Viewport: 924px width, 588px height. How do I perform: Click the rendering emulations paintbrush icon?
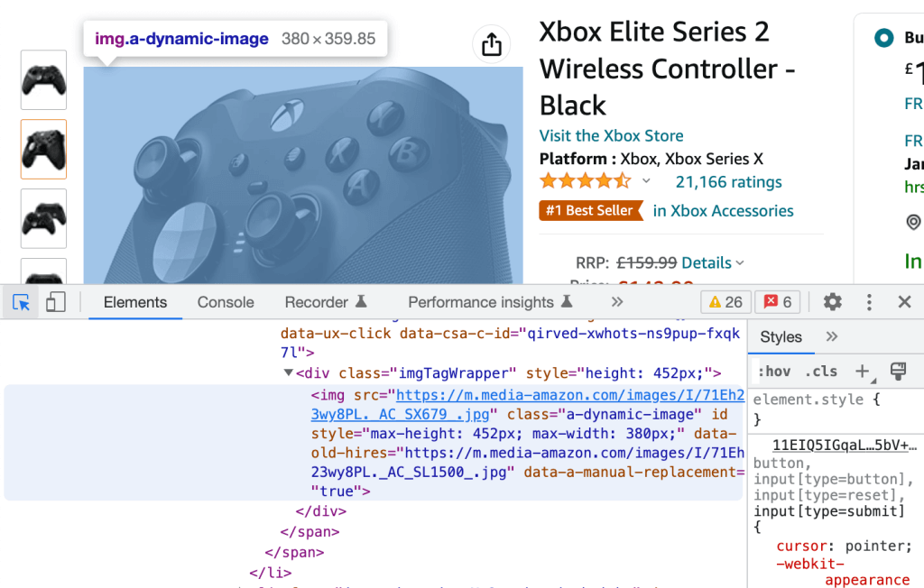tap(898, 371)
